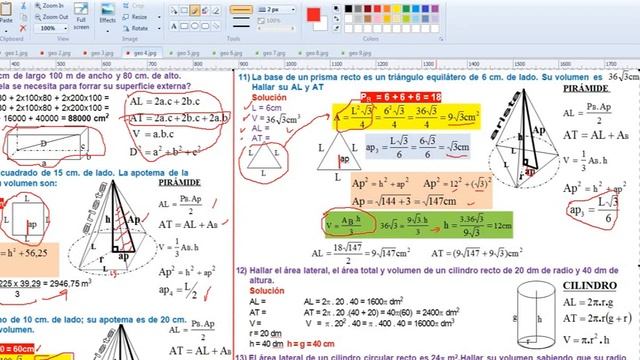The image size is (640, 360).
Task: Switch to the geo 5.jpg tab
Action: (x=184, y=53)
